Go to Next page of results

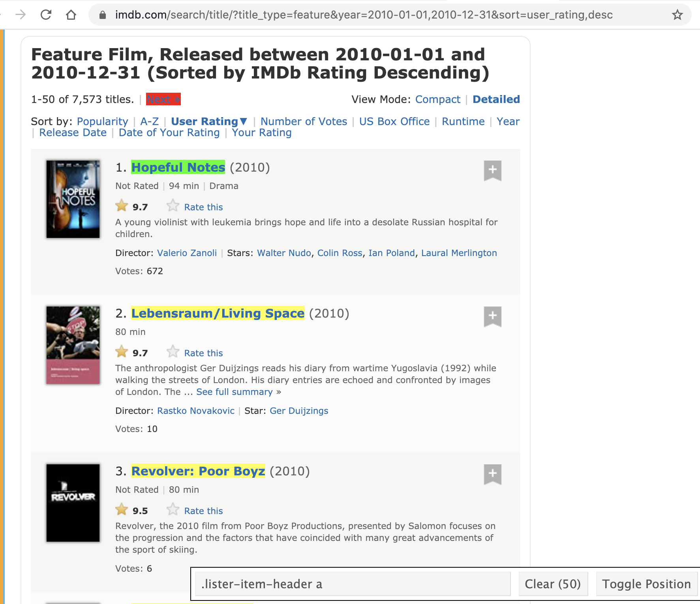click(163, 99)
